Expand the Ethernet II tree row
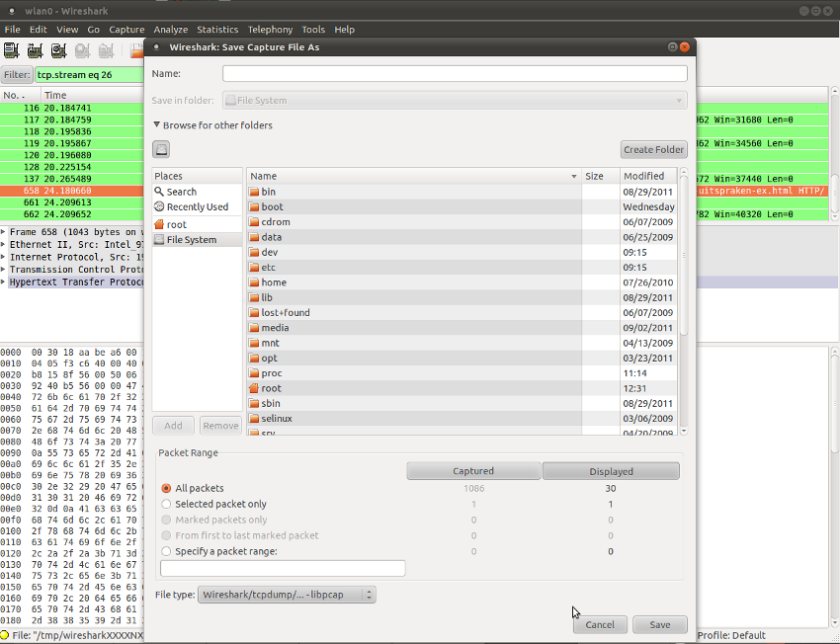Screen dimensions: 840x644 (x=3, y=245)
